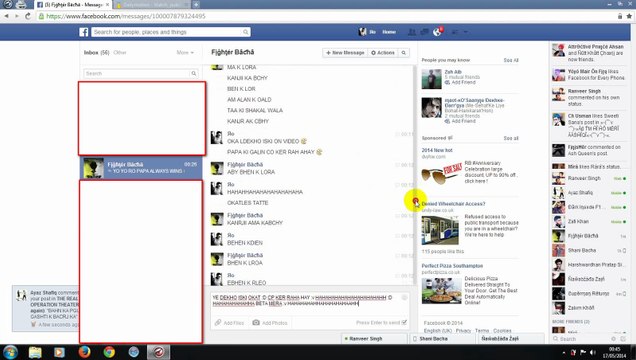Screen dimensions: 636x360
Task: Switch to the second browser tab
Action: [152, 4]
